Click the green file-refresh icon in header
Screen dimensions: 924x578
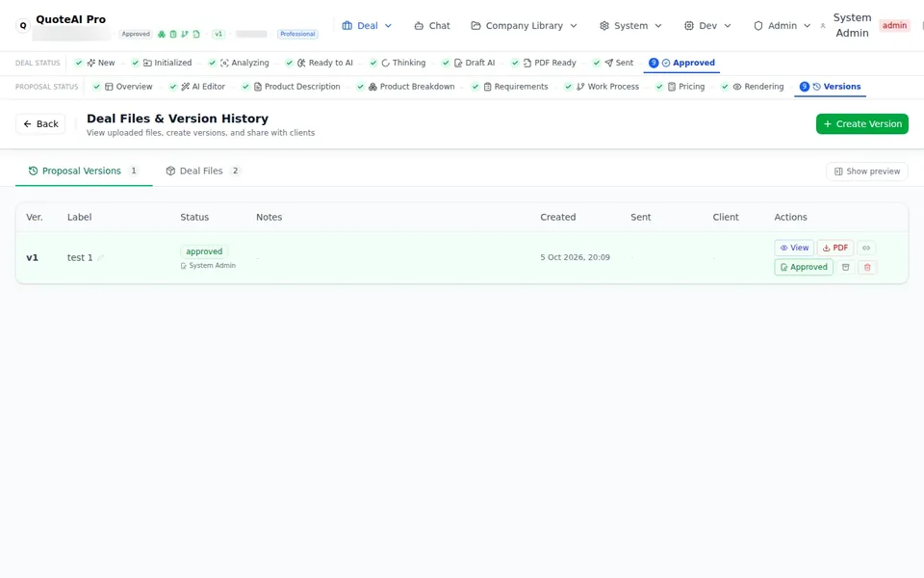[x=196, y=35]
